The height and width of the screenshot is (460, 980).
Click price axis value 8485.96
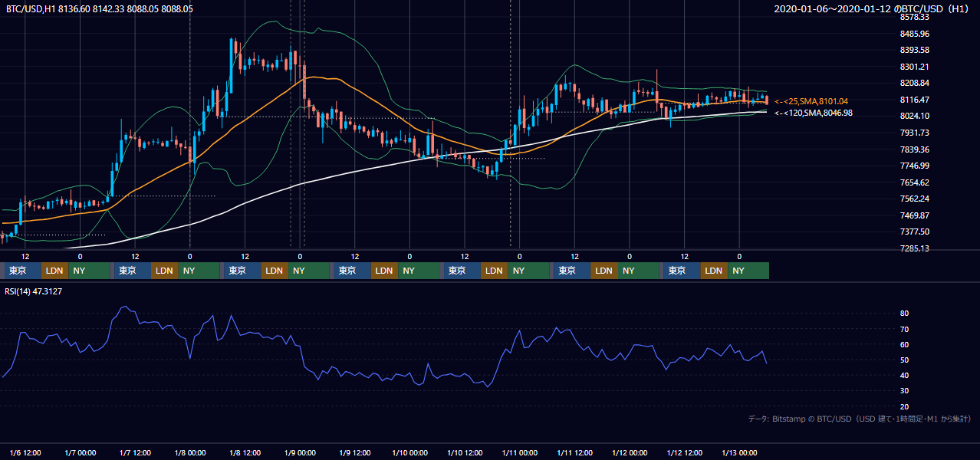pyautogui.click(x=914, y=34)
